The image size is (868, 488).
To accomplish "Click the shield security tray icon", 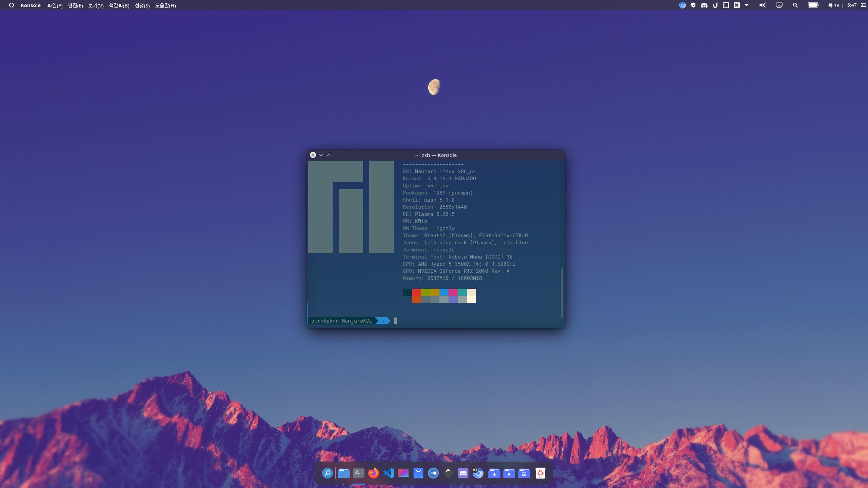I will click(x=693, y=5).
